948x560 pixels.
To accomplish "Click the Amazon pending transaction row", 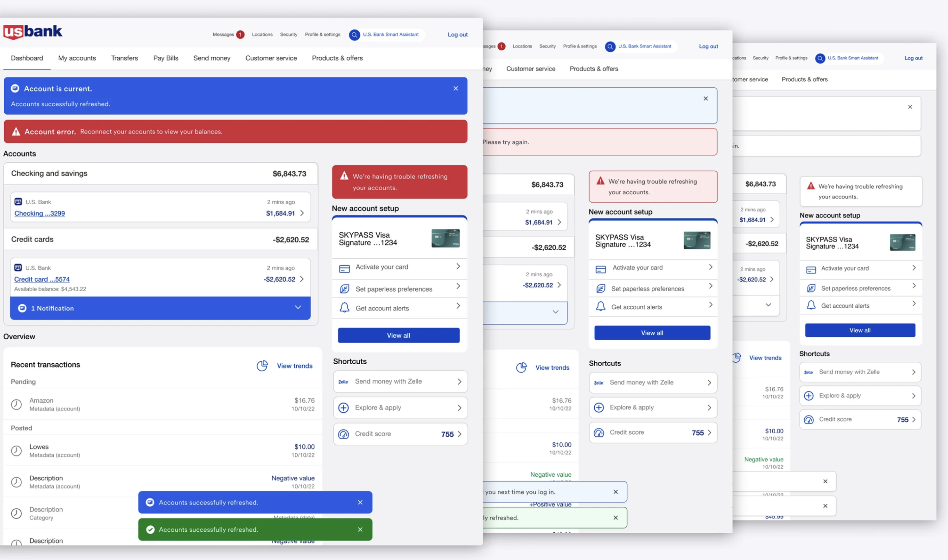I will point(163,404).
